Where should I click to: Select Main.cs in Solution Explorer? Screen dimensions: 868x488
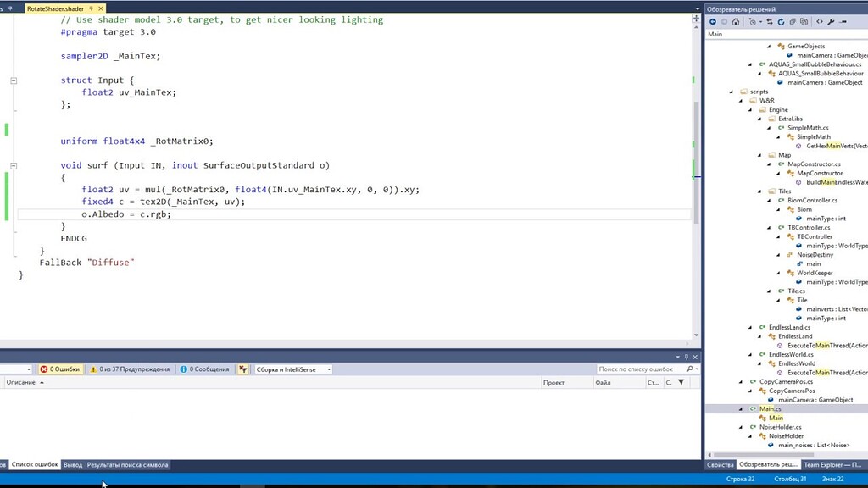(x=769, y=408)
